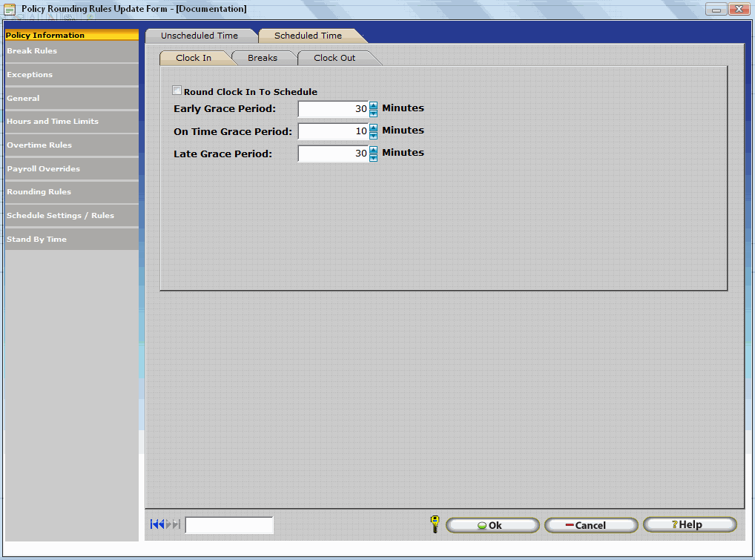Increase On Time Grace Period value
755x560 pixels.
click(x=373, y=128)
